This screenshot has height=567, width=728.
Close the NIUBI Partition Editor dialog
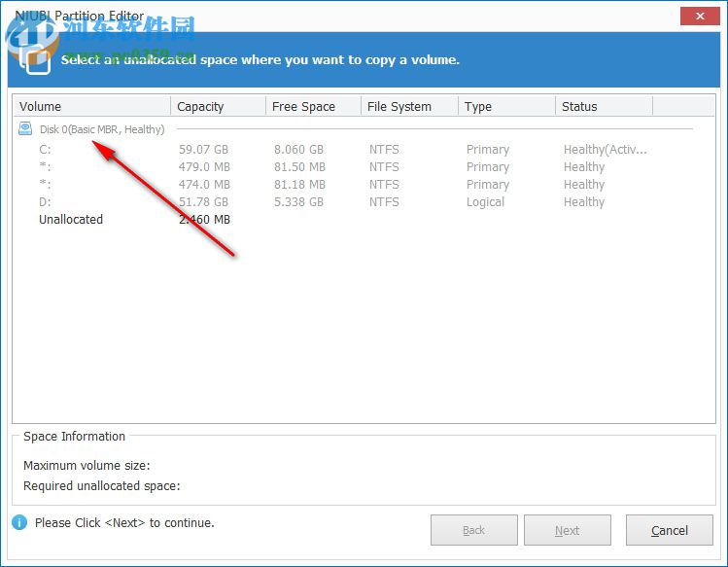pyautogui.click(x=700, y=17)
